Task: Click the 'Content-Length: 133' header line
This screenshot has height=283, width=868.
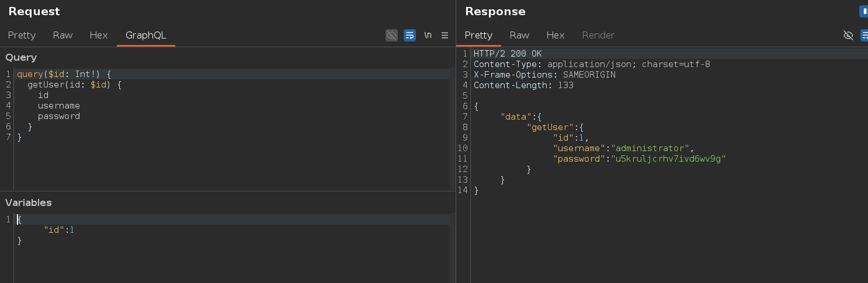Action: tap(523, 85)
